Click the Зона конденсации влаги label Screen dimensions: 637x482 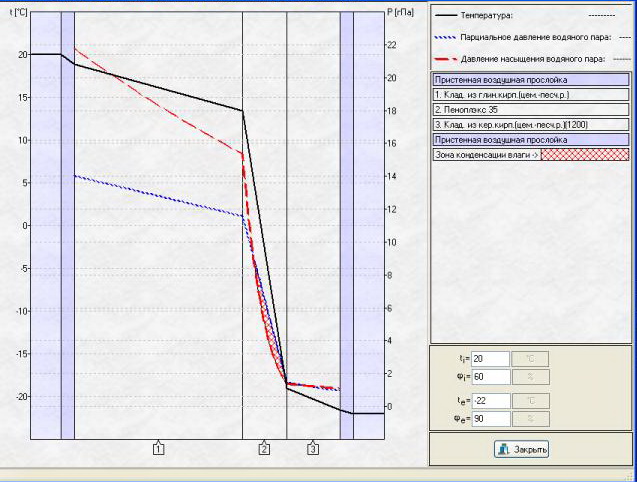tap(486, 155)
